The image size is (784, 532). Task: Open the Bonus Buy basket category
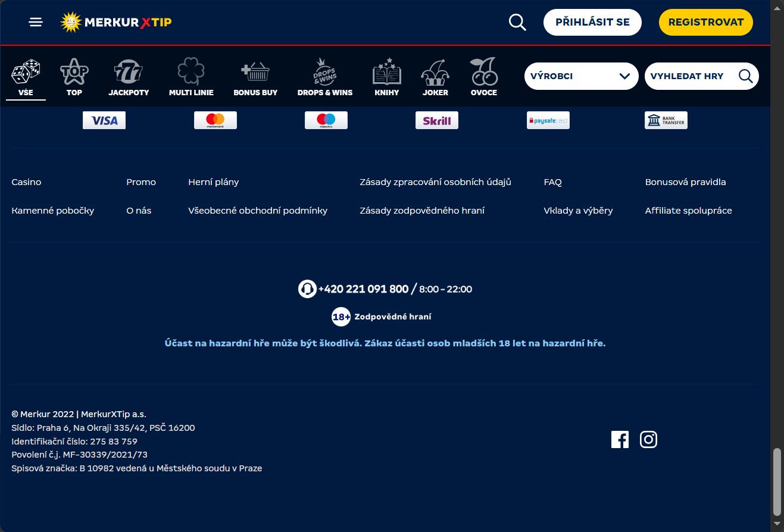(x=255, y=78)
